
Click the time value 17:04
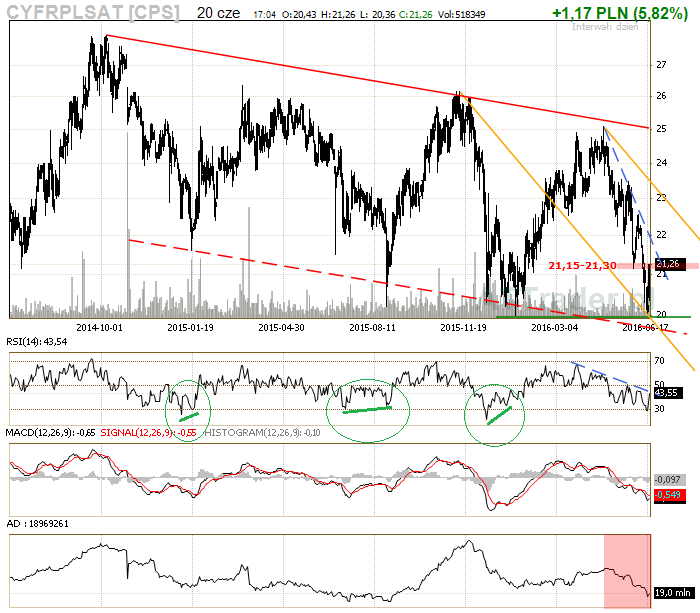point(264,15)
